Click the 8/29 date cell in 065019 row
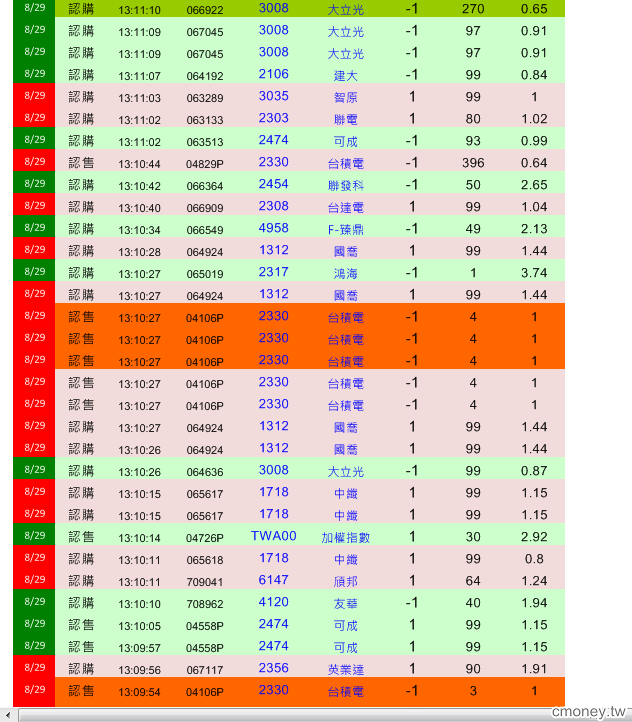Screen dimensions: 632x722 tap(35, 271)
